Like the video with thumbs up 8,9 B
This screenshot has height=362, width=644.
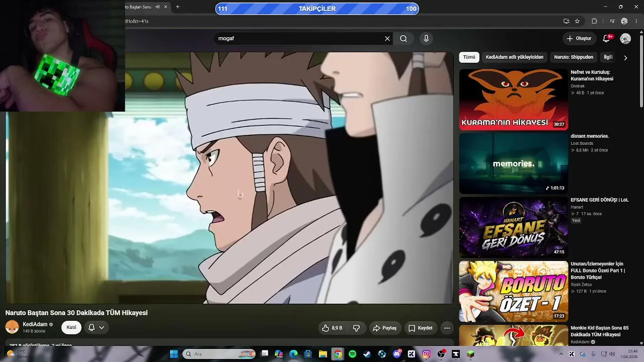click(x=332, y=328)
